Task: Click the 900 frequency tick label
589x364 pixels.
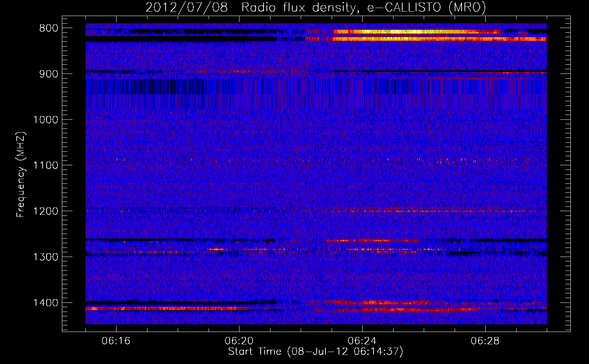Action: pyautogui.click(x=49, y=74)
